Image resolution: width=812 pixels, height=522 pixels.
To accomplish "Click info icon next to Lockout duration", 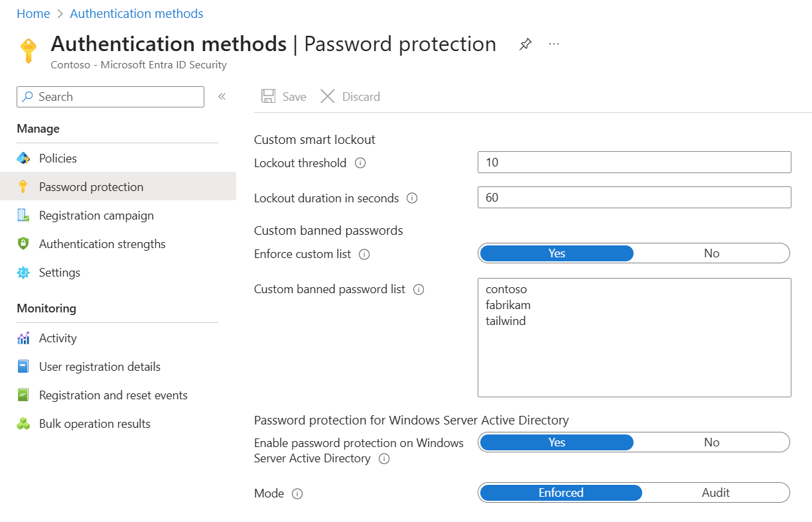I will click(412, 198).
